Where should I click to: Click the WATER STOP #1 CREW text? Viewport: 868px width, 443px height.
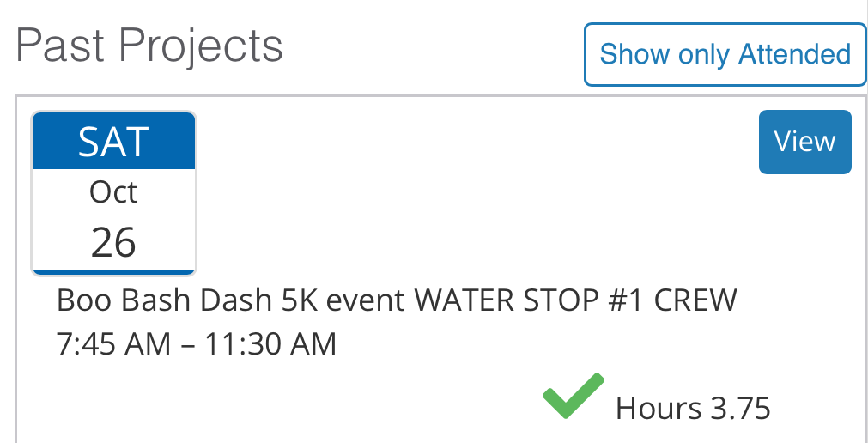[575, 300]
